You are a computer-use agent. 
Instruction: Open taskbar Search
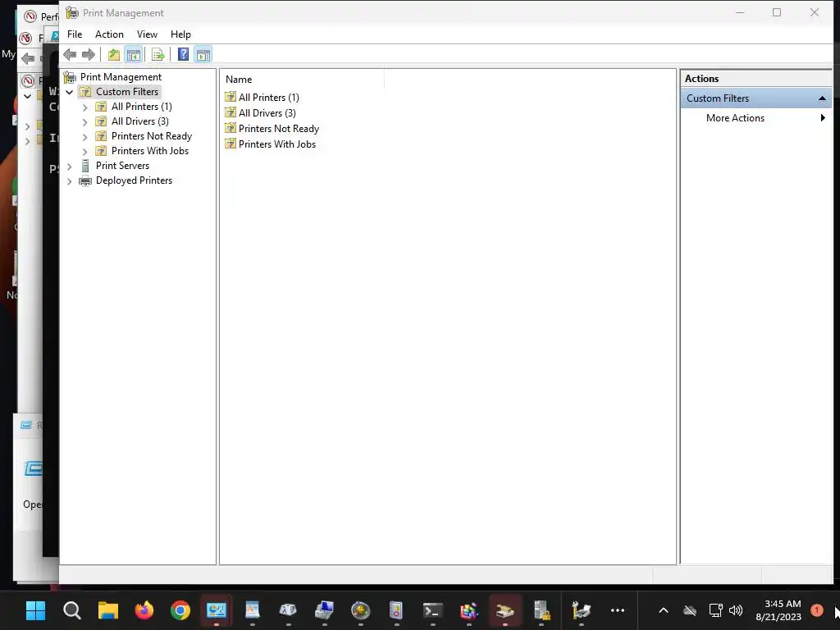(72, 610)
